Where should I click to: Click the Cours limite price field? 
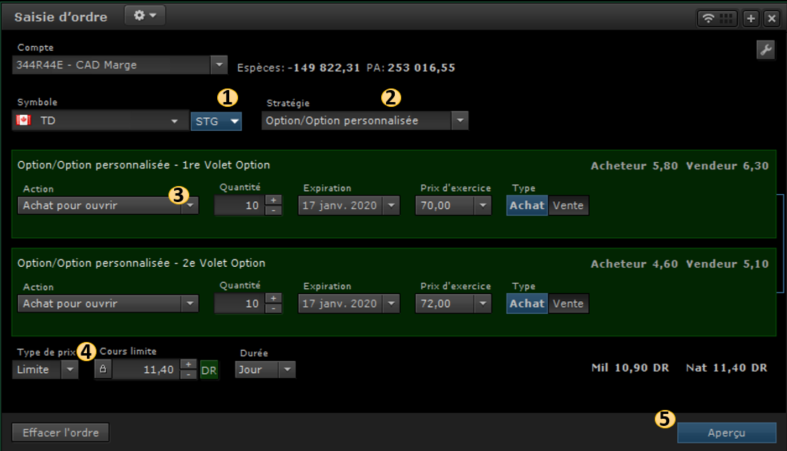[x=144, y=369]
